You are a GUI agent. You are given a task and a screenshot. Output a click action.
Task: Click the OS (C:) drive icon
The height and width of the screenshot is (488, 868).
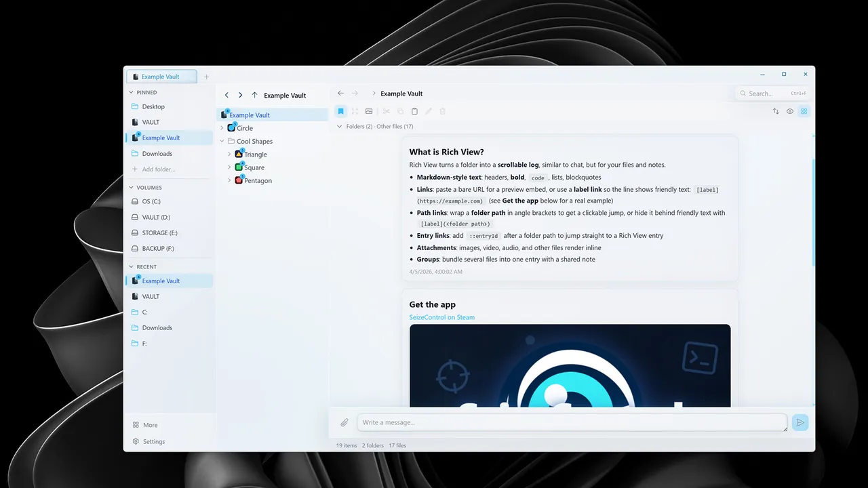(135, 201)
